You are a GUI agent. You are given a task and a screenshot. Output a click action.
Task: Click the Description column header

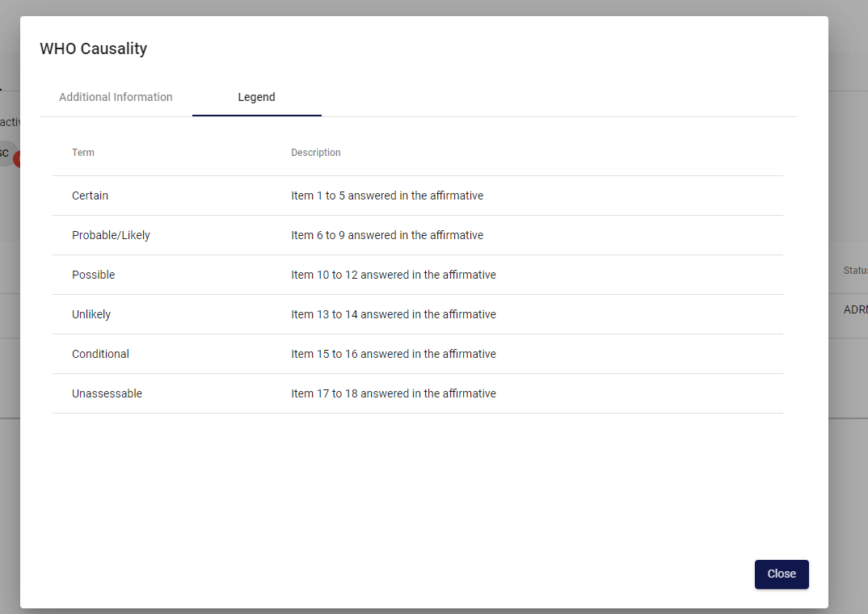316,153
